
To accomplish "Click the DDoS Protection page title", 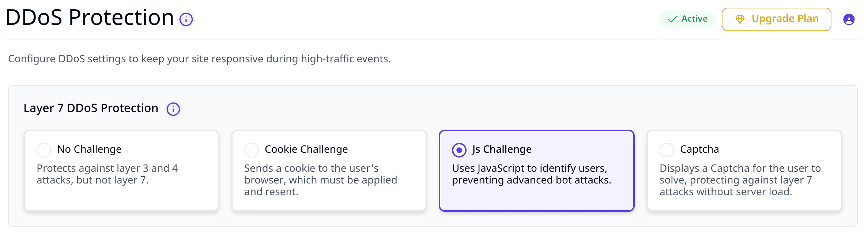I will click(x=90, y=17).
